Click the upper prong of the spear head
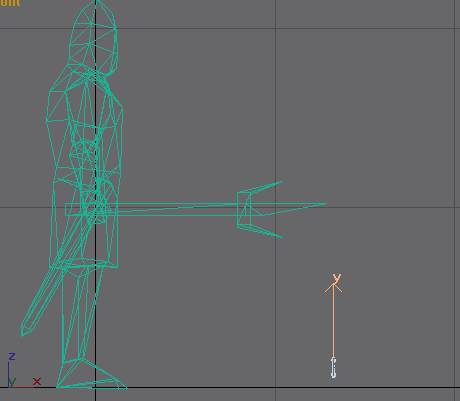 tap(267, 187)
